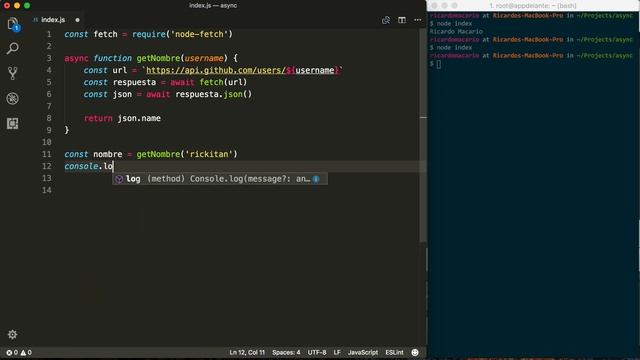The height and width of the screenshot is (360, 640).
Task: Click first 'node index' command in terminal
Action: coord(454,24)
